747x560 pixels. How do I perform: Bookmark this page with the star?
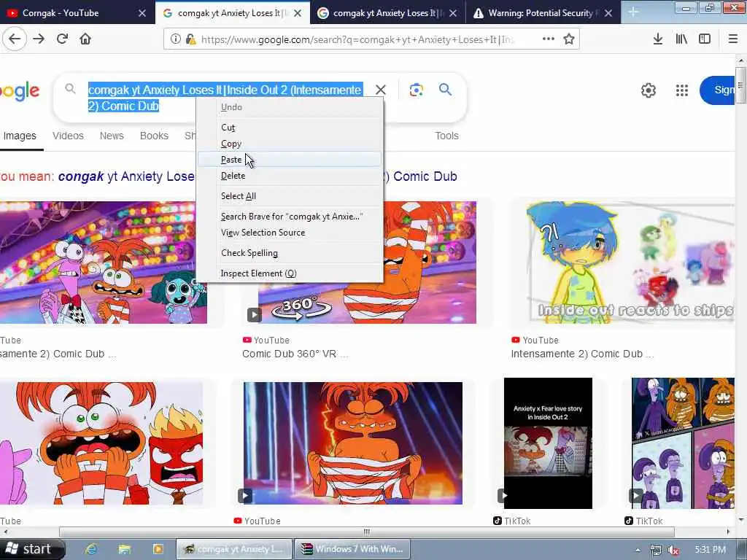569,39
